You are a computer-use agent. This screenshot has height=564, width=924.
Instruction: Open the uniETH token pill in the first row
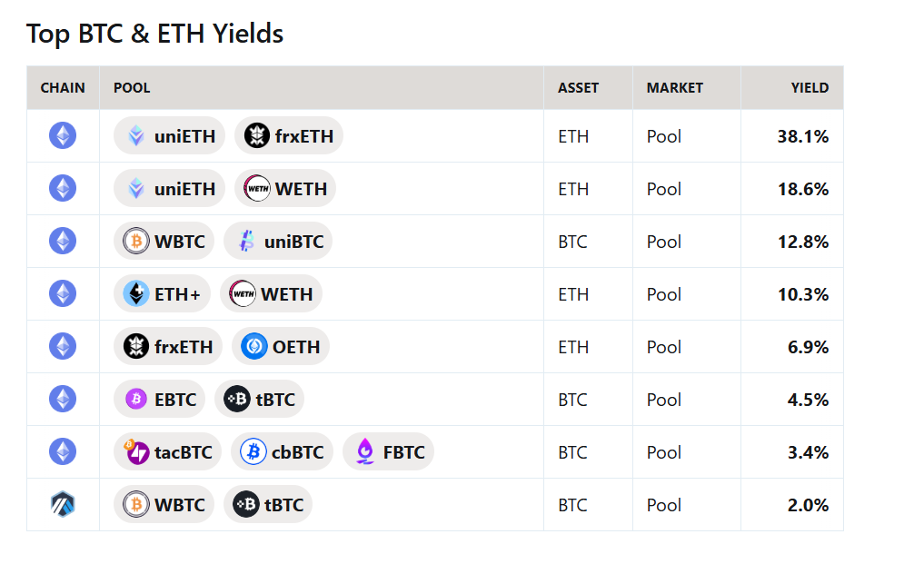[x=169, y=135]
